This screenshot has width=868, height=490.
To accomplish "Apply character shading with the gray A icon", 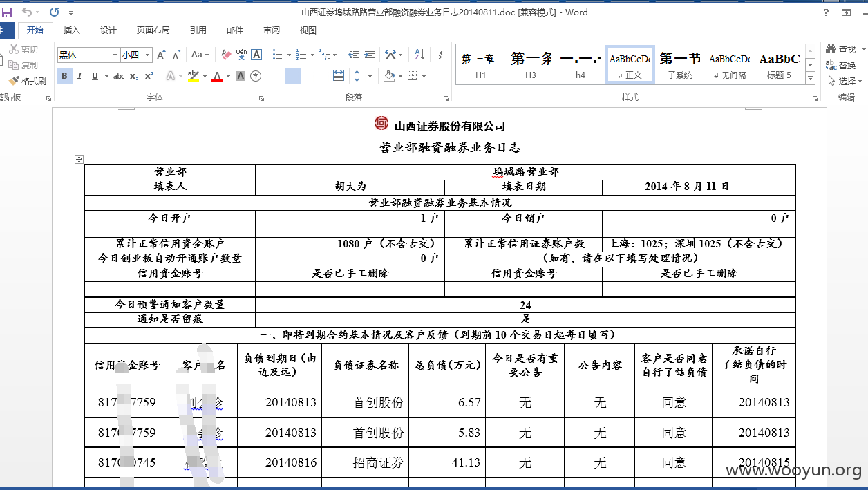I will pos(240,76).
